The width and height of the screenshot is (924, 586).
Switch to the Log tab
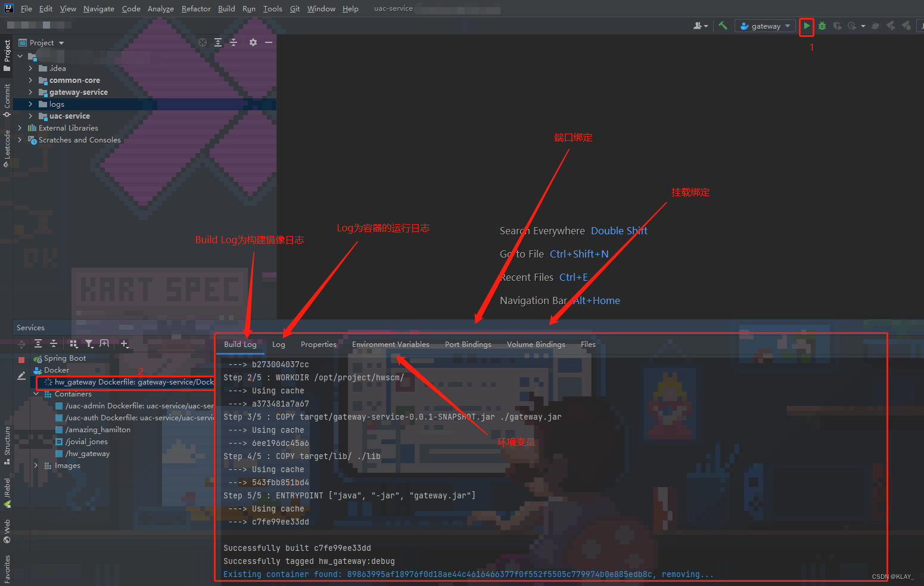tap(279, 344)
